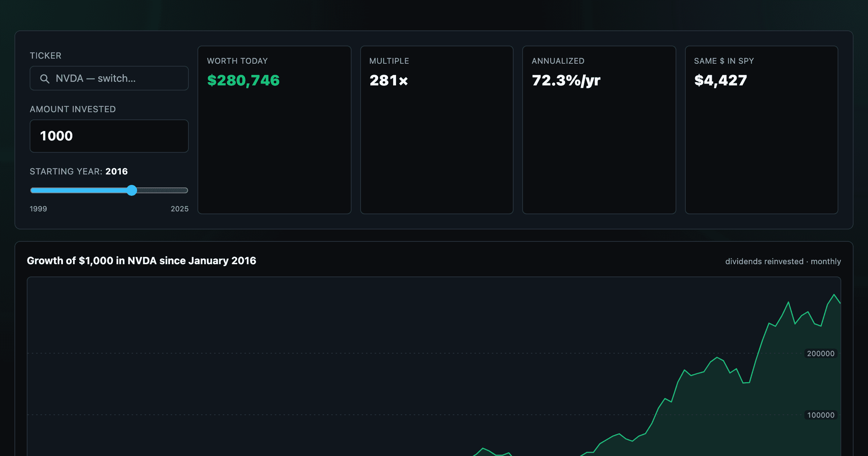Click the 1999 slider minimum label
The height and width of the screenshot is (456, 868).
click(38, 209)
